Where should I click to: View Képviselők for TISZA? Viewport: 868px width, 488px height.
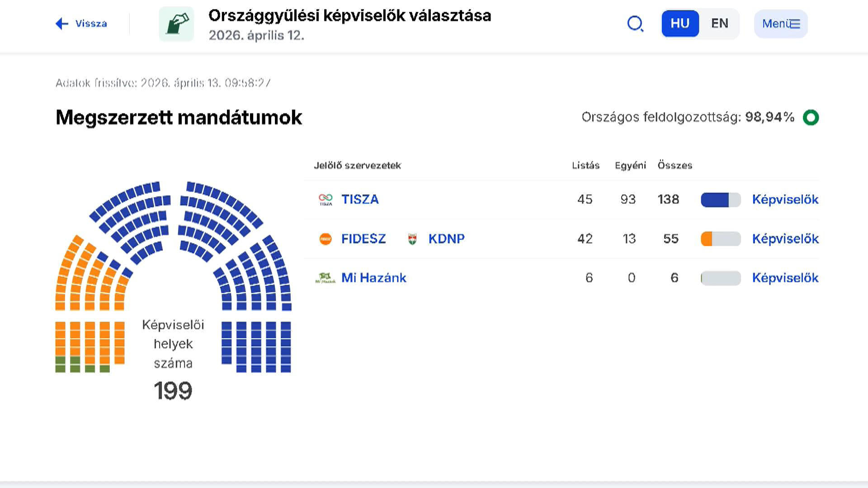point(785,199)
